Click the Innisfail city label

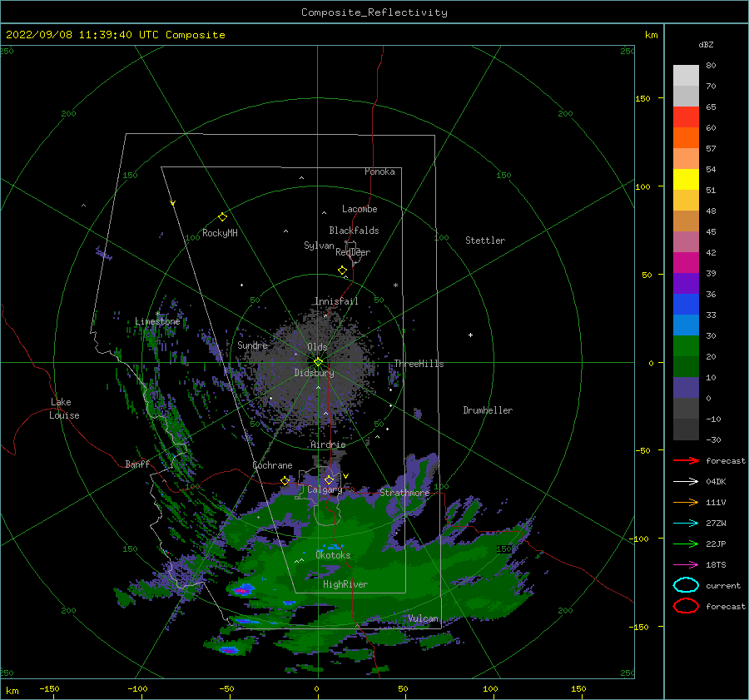pos(336,301)
